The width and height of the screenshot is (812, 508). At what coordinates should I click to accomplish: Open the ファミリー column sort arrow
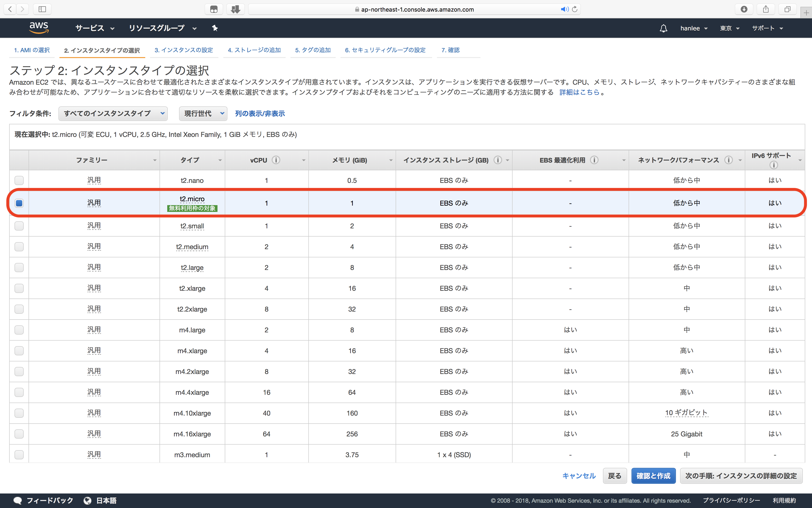(x=155, y=160)
